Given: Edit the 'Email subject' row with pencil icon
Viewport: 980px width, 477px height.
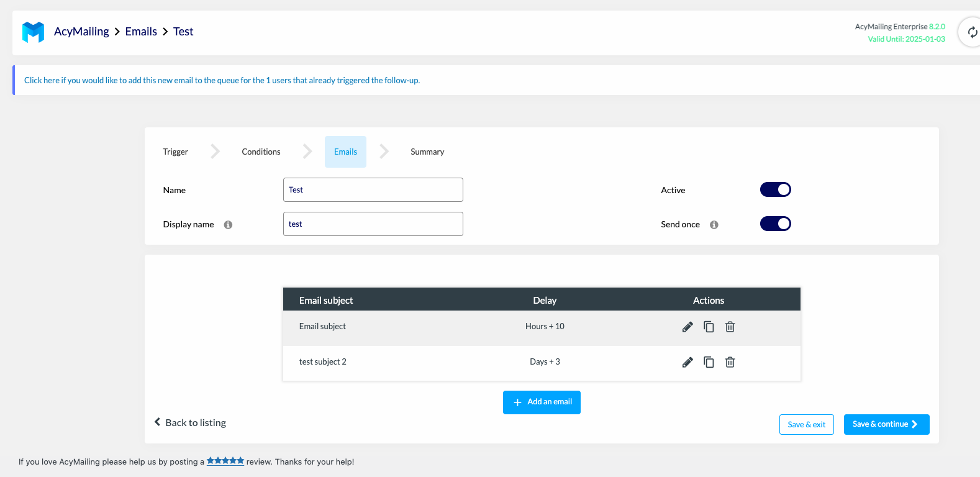Looking at the screenshot, I should point(687,327).
